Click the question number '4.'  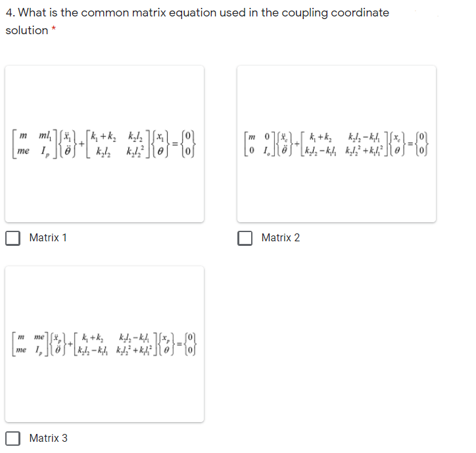coord(10,12)
